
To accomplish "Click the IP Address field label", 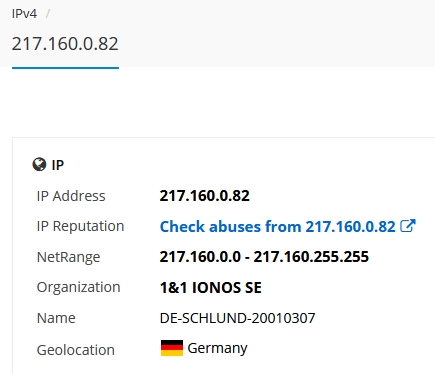I will click(71, 196).
